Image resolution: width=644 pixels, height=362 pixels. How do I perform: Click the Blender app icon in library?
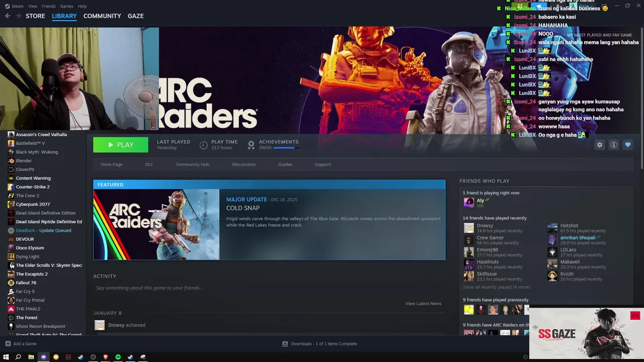(11, 161)
